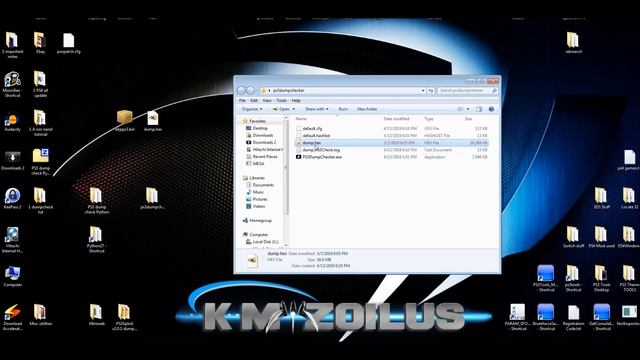Open the Help menu in Explorer
The image size is (640, 360).
[296, 100]
